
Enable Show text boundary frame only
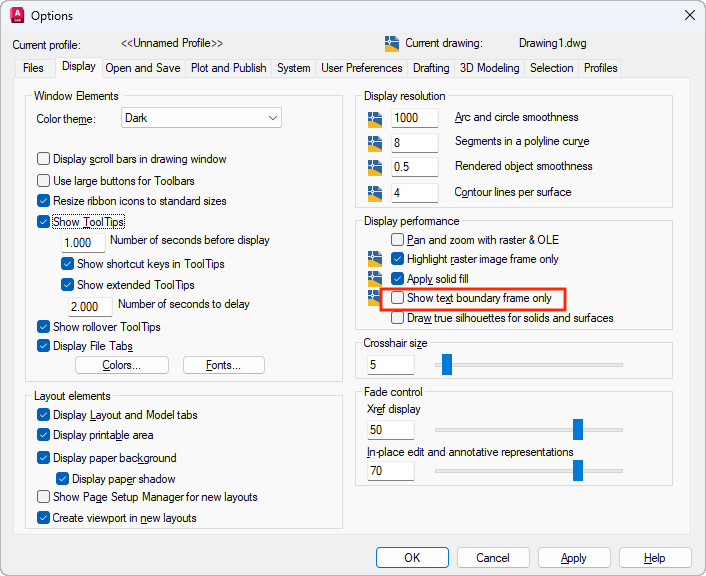pyautogui.click(x=397, y=298)
